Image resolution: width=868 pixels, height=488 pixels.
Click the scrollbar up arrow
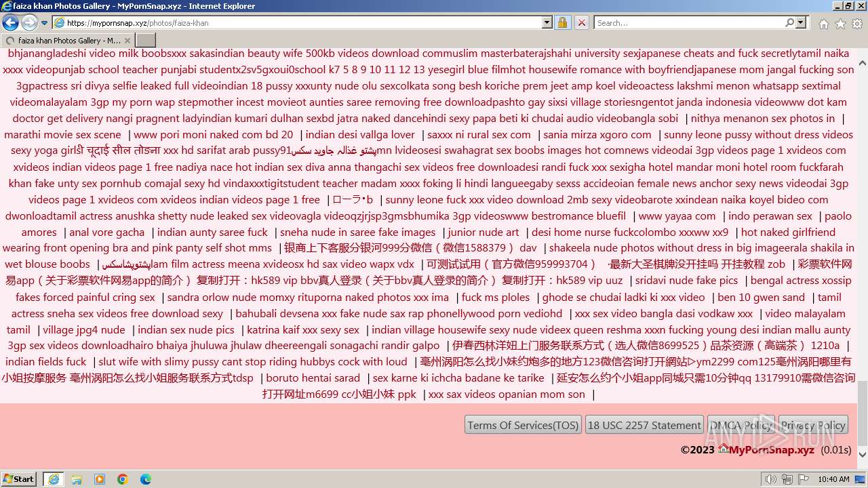863,63
